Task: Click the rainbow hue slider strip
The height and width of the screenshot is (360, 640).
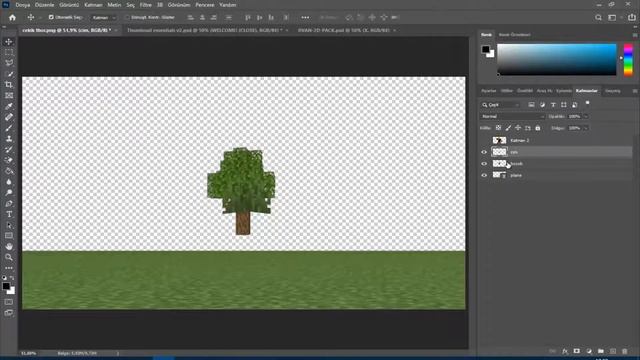Action: [628, 60]
